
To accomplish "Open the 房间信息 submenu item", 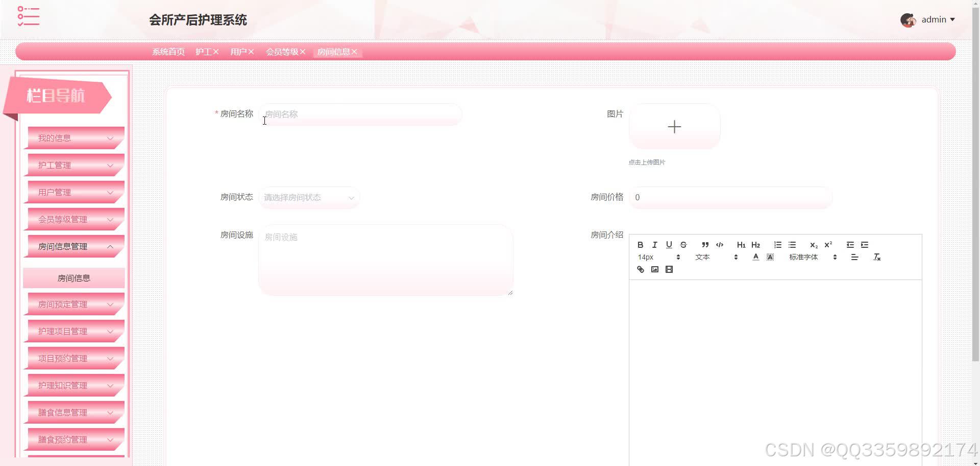I will [x=74, y=278].
